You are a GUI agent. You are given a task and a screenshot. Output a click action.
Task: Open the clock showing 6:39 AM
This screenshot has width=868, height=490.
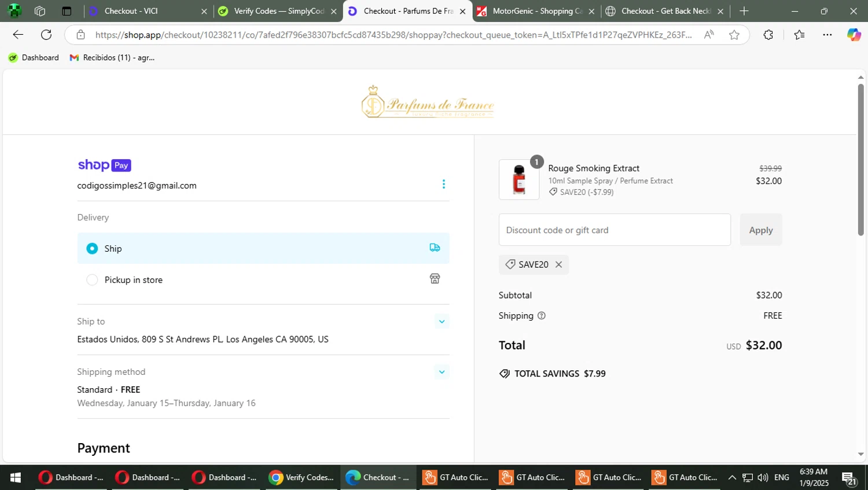[814, 477]
